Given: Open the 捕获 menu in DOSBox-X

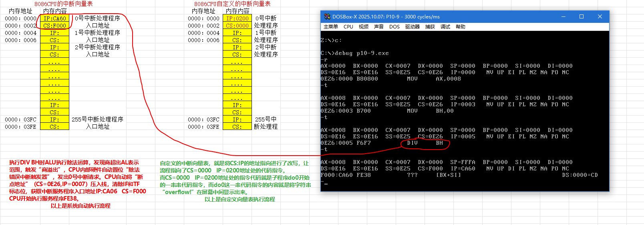Looking at the screenshot, I should click(430, 27).
